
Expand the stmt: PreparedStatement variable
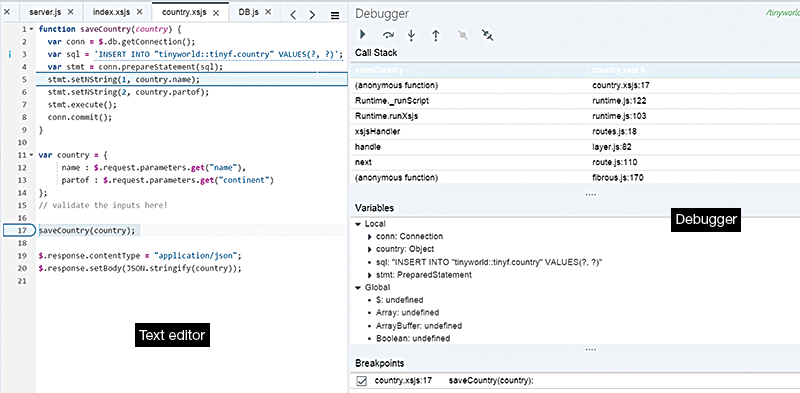(369, 275)
